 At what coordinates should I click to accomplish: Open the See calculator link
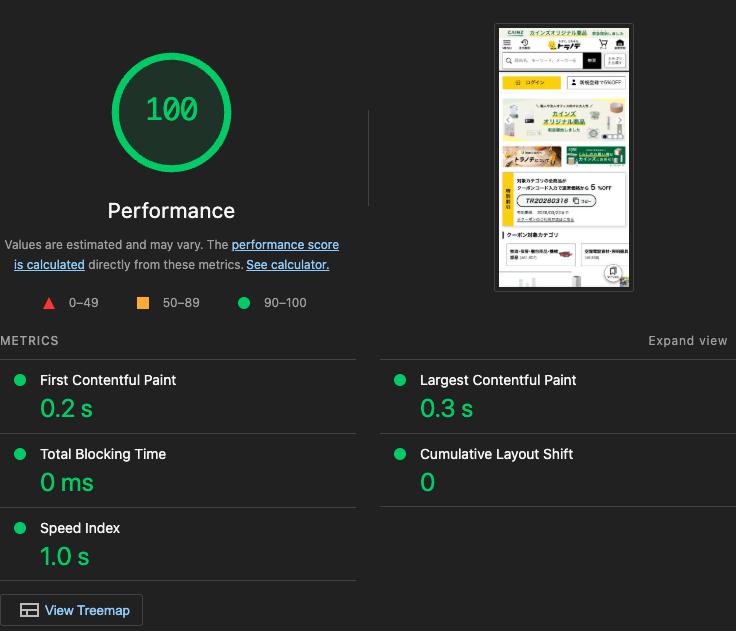click(x=288, y=265)
